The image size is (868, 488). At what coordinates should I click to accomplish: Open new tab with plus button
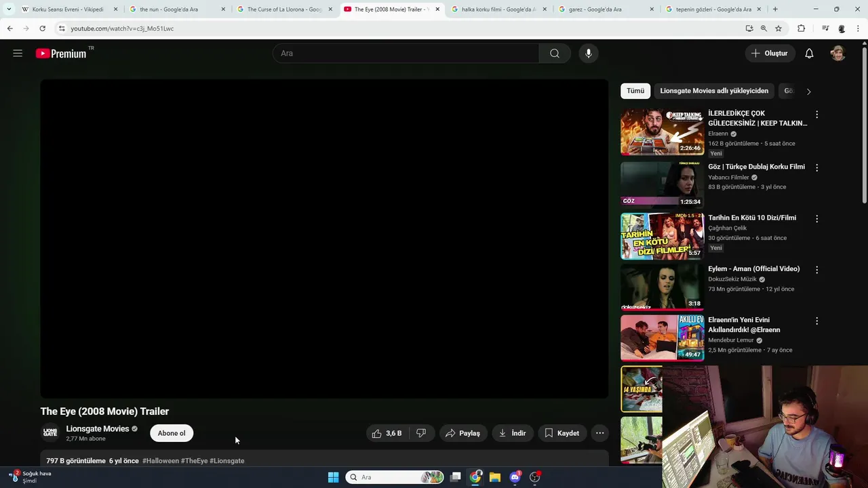point(775,9)
